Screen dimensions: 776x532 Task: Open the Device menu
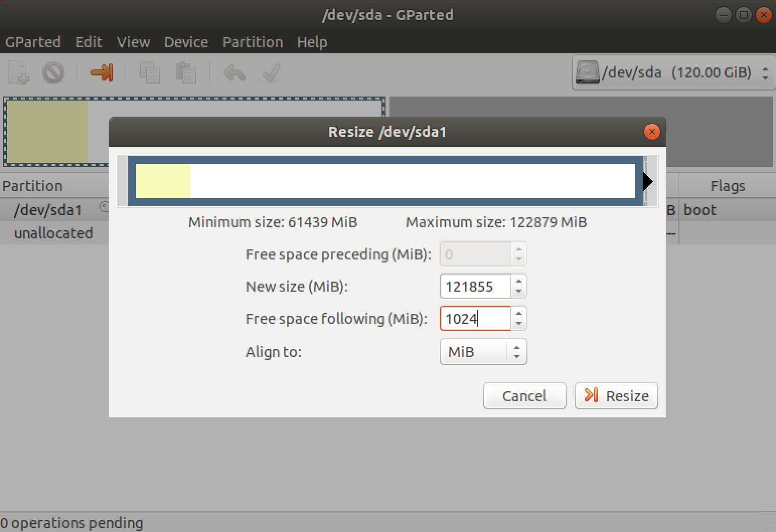[x=186, y=42]
